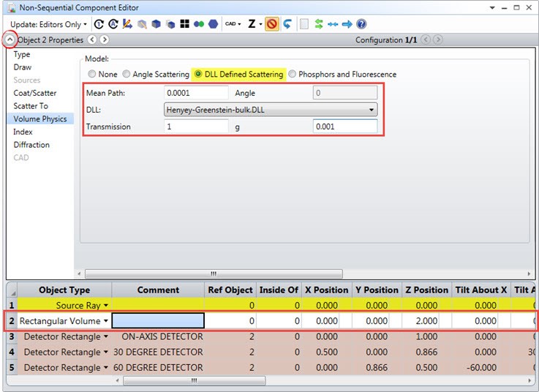Select the None scattering model radio
Viewport: 539px width, 392px height.
point(91,74)
